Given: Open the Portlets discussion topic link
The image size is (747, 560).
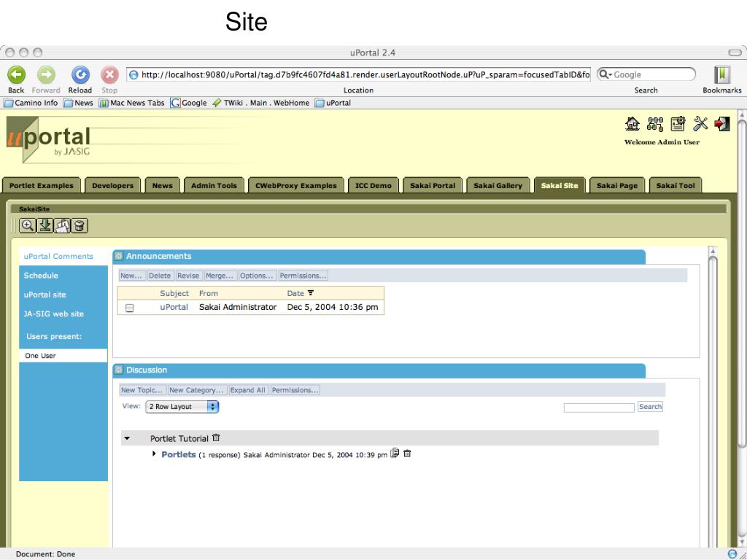Looking at the screenshot, I should coord(179,454).
